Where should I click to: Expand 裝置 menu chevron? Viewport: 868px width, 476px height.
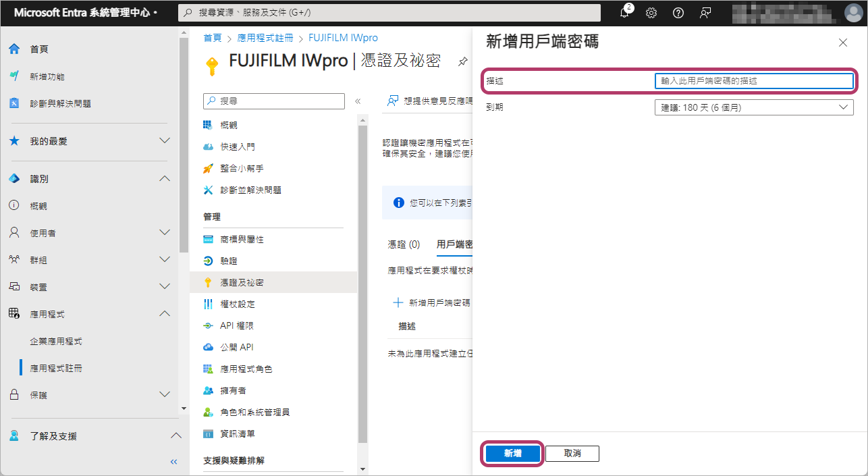point(164,286)
